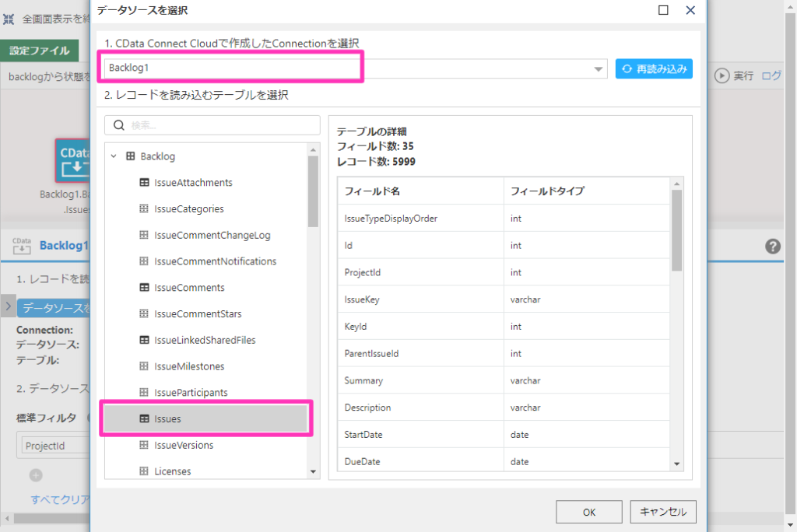Click the IssueKey field name cell
The width and height of the screenshot is (797, 532).
(x=421, y=299)
